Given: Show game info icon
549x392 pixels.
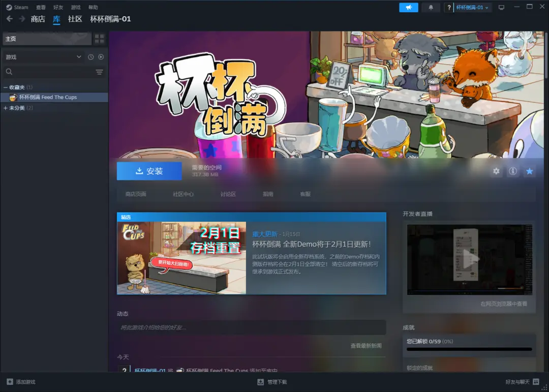Looking at the screenshot, I should (513, 171).
